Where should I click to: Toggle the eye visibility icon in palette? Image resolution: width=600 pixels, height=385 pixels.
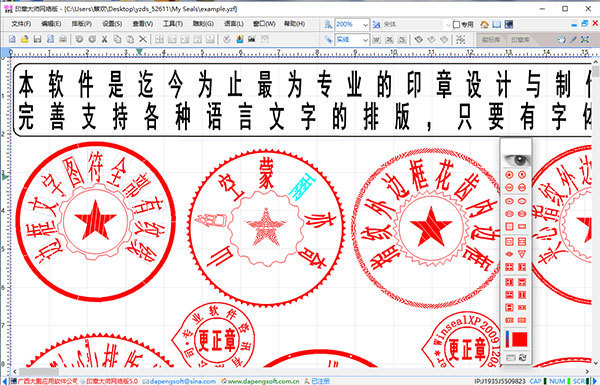pyautogui.click(x=517, y=160)
